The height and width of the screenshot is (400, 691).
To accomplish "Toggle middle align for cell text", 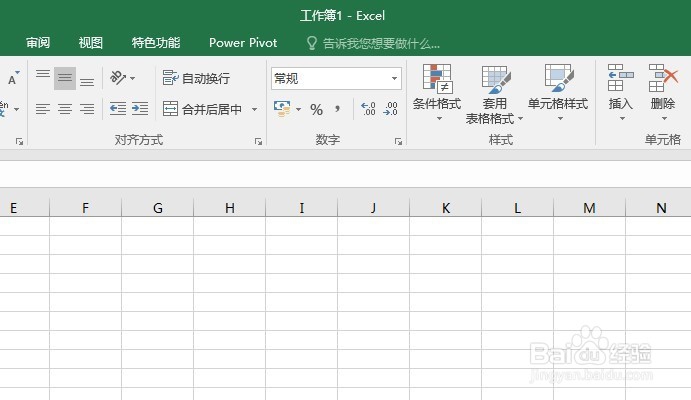I will (65, 78).
